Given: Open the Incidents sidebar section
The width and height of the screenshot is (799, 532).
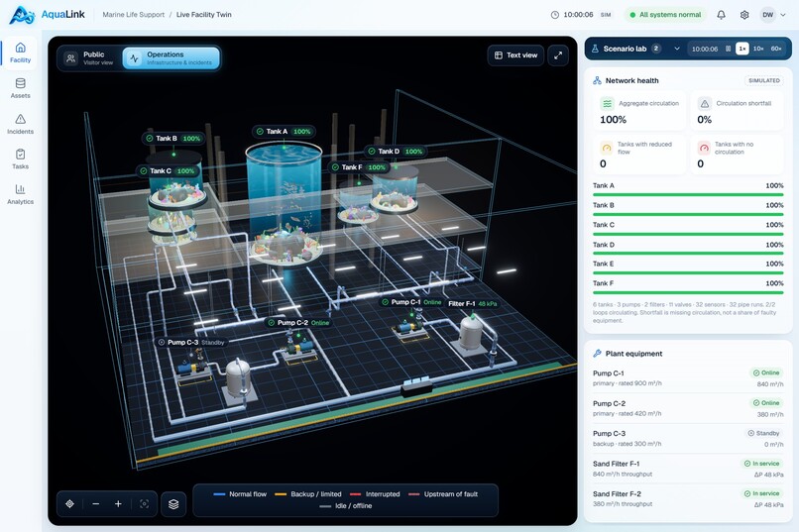Looking at the screenshot, I should (20, 124).
